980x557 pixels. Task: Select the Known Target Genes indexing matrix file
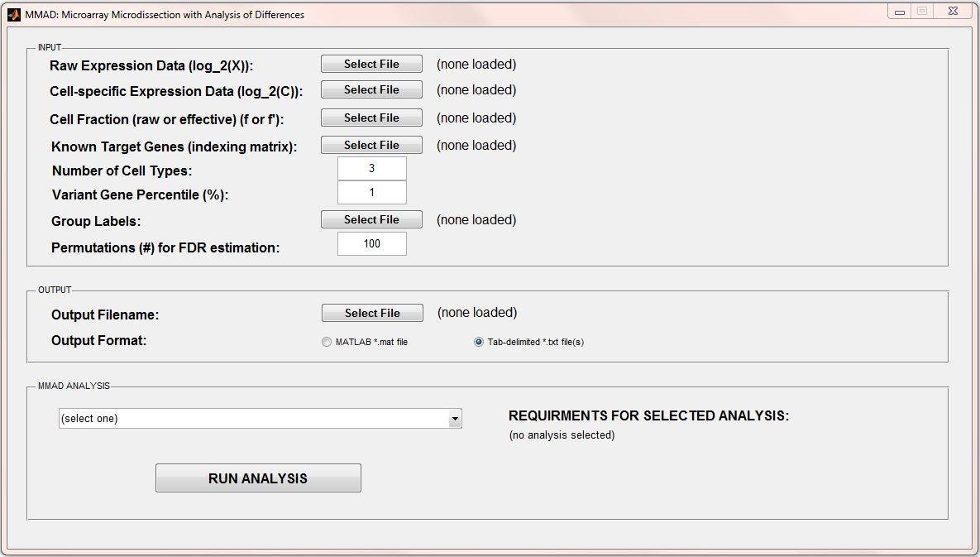tap(370, 144)
